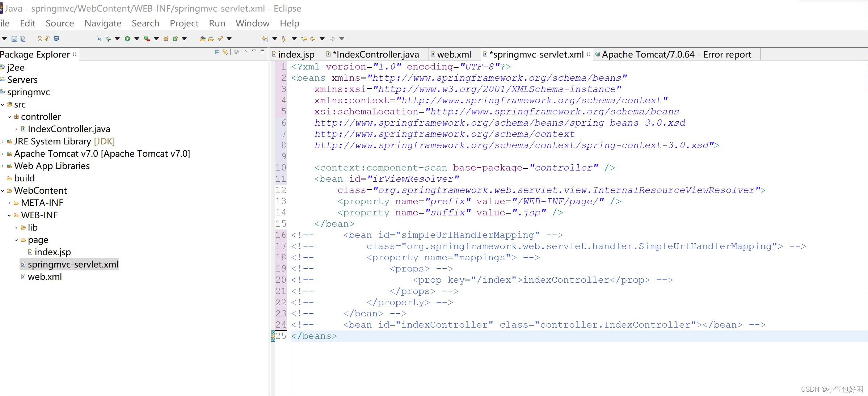Open the Next Annotation dropdown arrow
The image size is (868, 396).
tap(275, 39)
